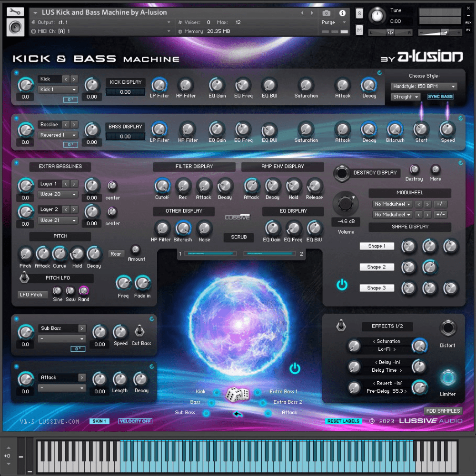Click the Destroy Display round button
The image size is (476, 476).
341,173
